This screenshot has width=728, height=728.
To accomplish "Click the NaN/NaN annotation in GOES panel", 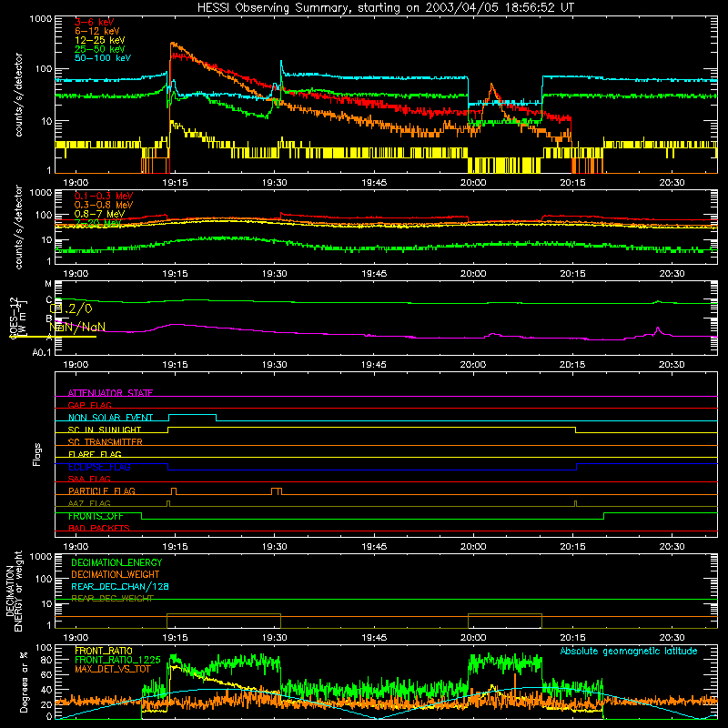I will (77, 327).
